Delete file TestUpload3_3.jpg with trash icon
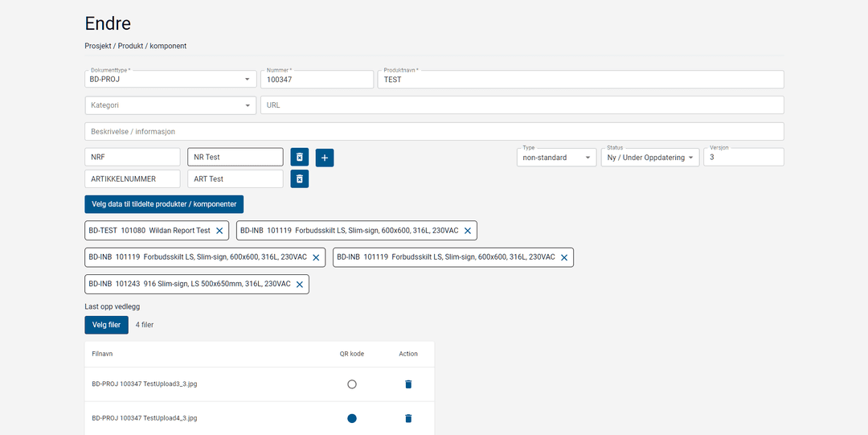The width and height of the screenshot is (868, 435). tap(408, 384)
